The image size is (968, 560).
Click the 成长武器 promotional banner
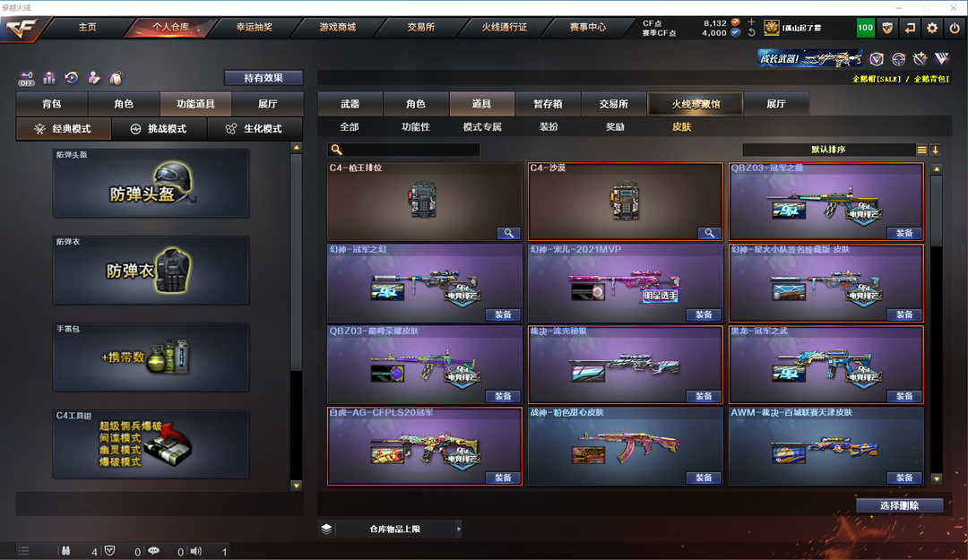810,58
